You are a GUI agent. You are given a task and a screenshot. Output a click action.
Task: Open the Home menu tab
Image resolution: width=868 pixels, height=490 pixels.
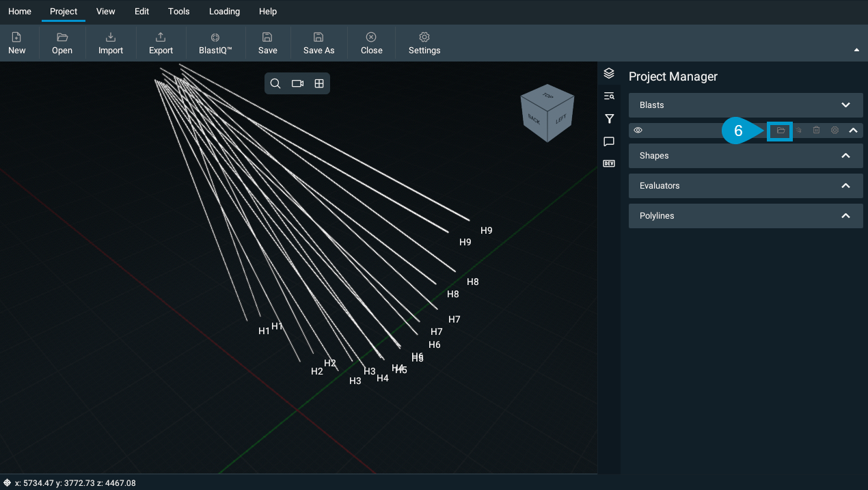(x=20, y=11)
